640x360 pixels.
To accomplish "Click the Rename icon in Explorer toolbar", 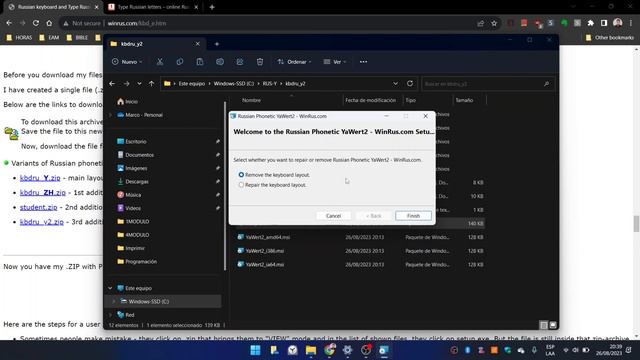I will tap(220, 62).
